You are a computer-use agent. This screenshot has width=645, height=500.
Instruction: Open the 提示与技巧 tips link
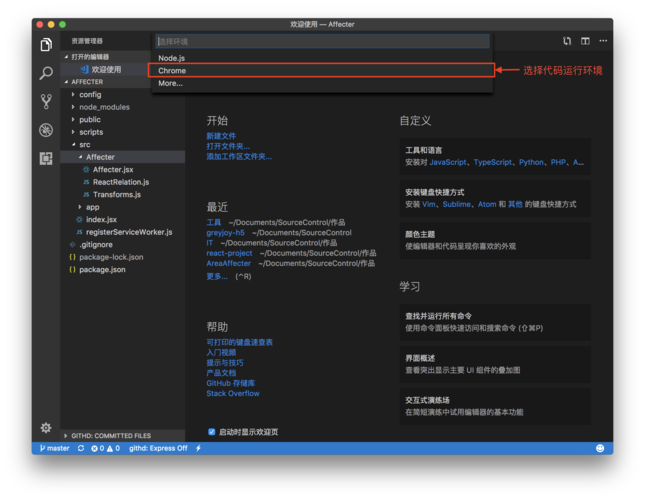click(225, 363)
